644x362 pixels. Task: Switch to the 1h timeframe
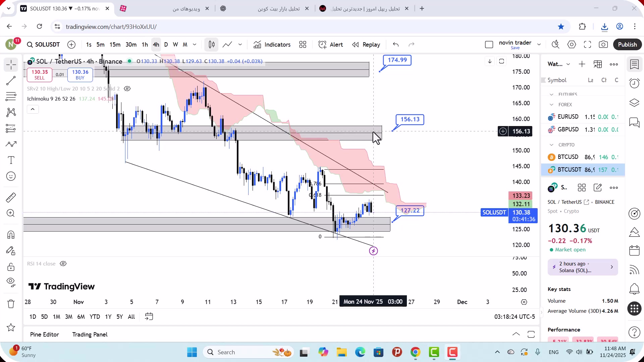pos(145,45)
